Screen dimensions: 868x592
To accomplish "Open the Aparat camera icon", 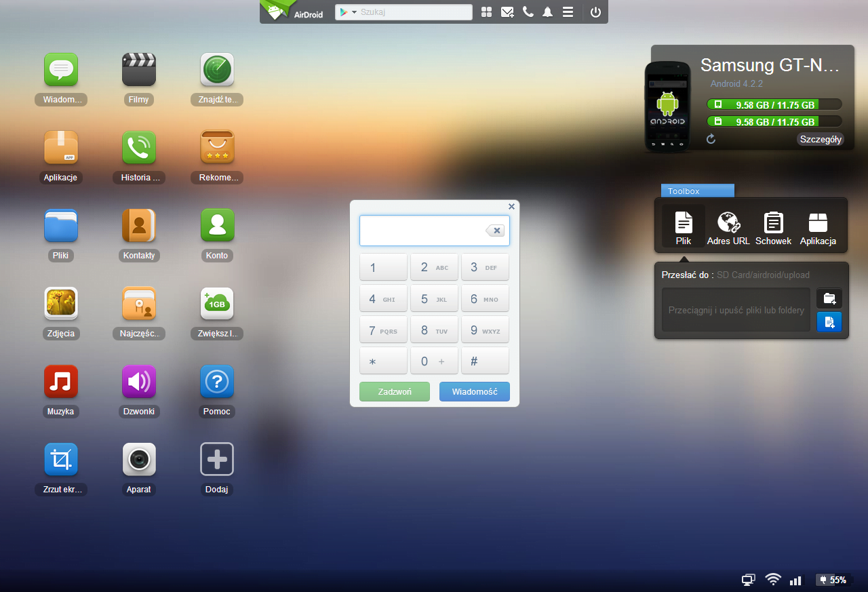I will [x=139, y=460].
